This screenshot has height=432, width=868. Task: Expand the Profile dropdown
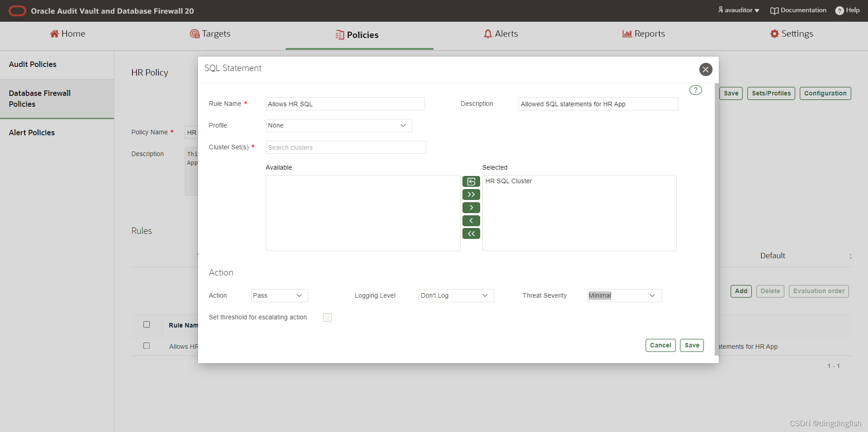(339, 125)
